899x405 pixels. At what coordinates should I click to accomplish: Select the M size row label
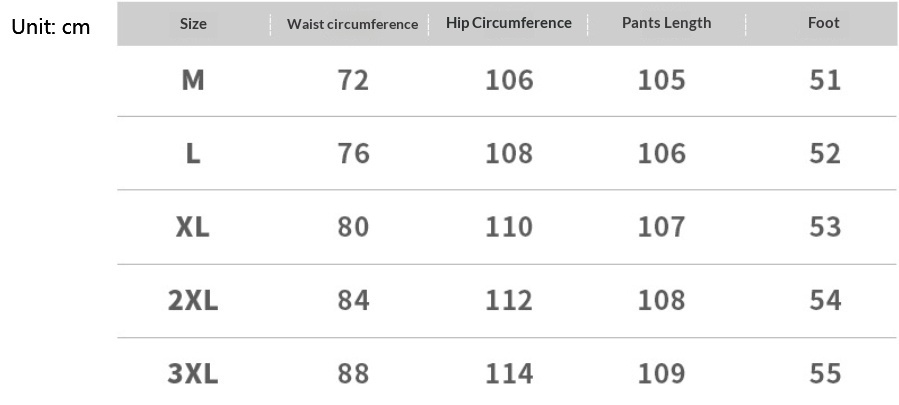(x=193, y=80)
